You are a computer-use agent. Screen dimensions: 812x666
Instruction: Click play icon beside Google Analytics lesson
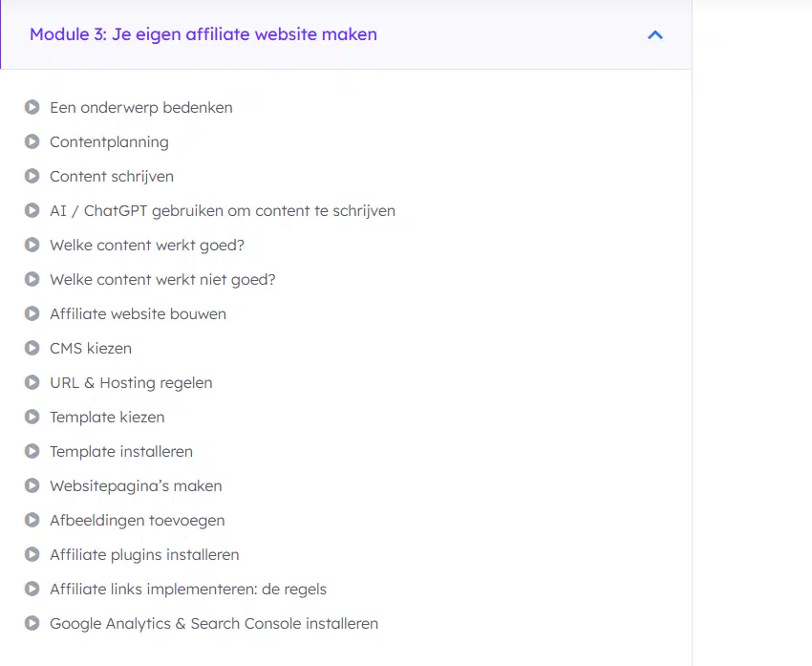click(32, 623)
